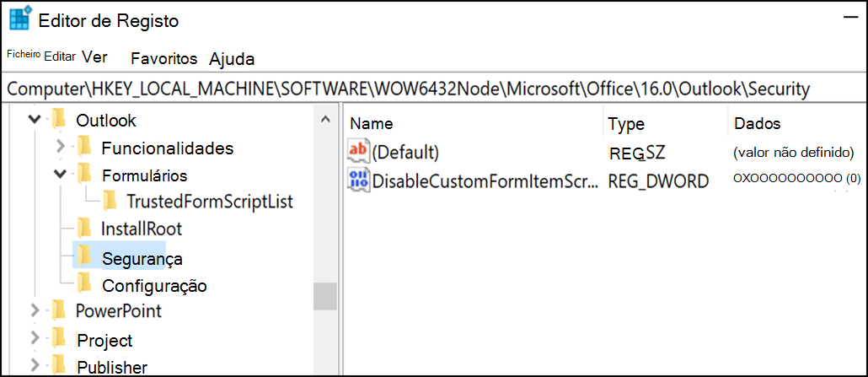Click the PowerPoint folder icon
Screen dimensions: 868x377
pyautogui.click(x=58, y=310)
